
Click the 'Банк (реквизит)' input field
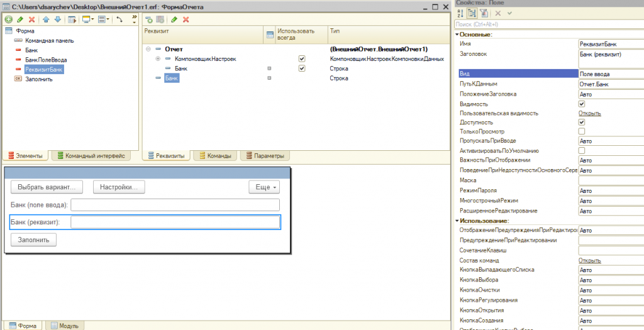(x=175, y=222)
